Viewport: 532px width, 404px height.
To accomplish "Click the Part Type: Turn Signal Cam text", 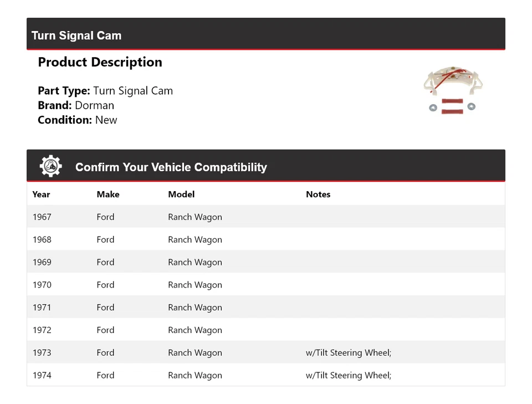I will pos(105,91).
